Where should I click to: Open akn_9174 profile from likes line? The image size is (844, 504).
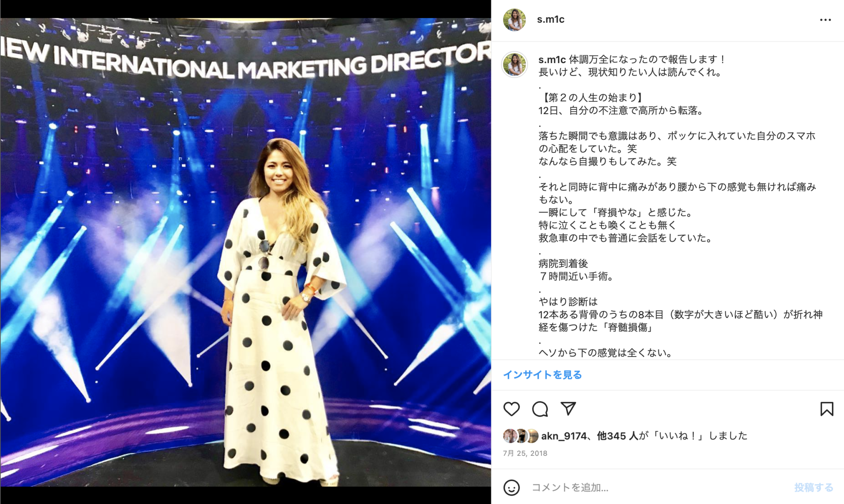pos(563,436)
